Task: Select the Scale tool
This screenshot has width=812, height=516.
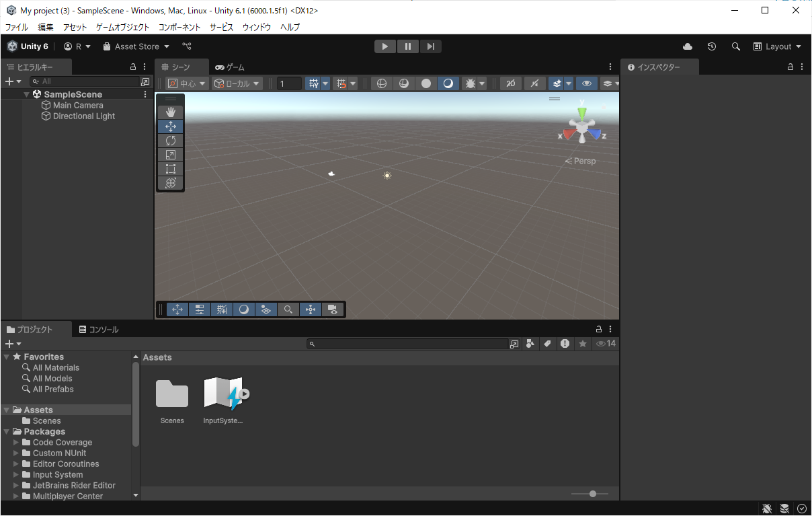Action: click(170, 154)
